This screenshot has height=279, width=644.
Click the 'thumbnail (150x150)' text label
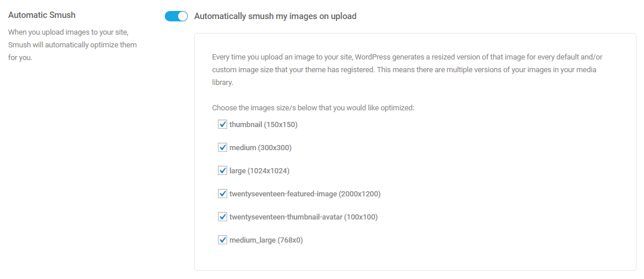pyautogui.click(x=263, y=124)
